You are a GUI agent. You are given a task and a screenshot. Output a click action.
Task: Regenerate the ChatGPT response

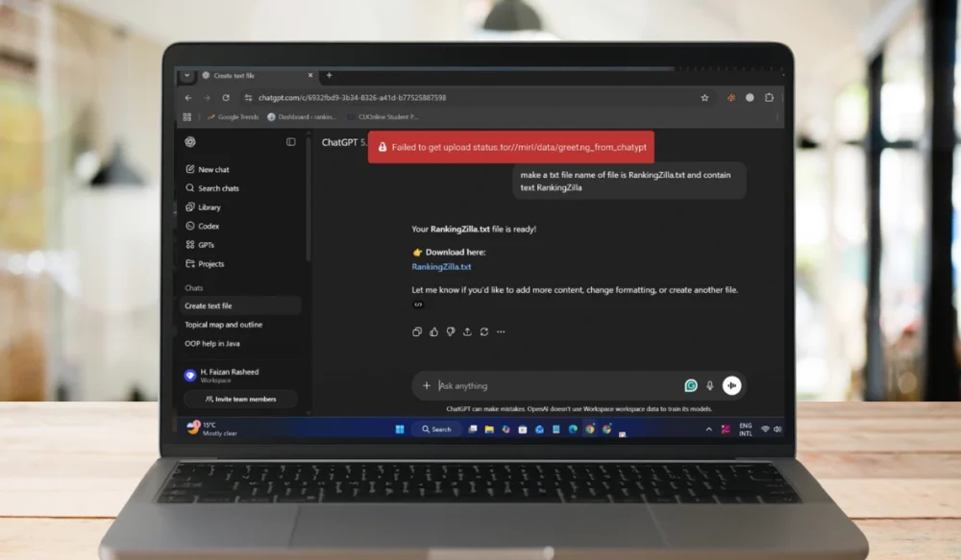click(483, 331)
